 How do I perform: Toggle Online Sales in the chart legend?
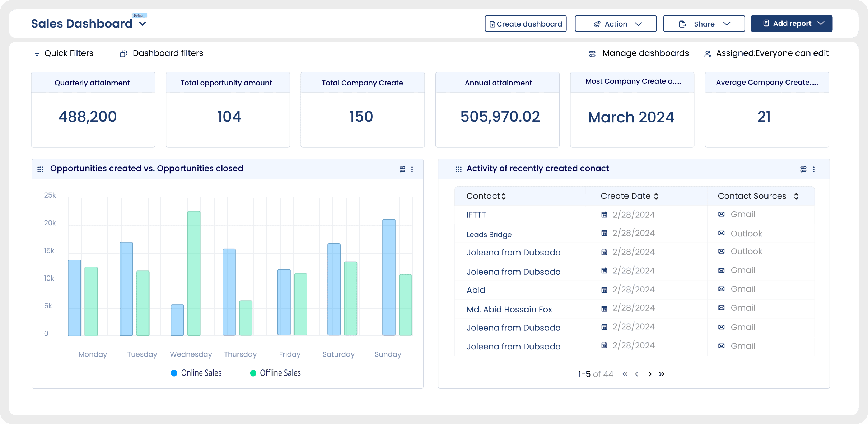196,373
